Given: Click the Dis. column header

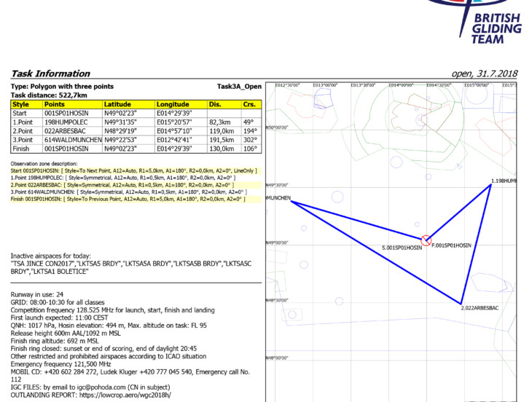Looking at the screenshot, I should (x=215, y=104).
